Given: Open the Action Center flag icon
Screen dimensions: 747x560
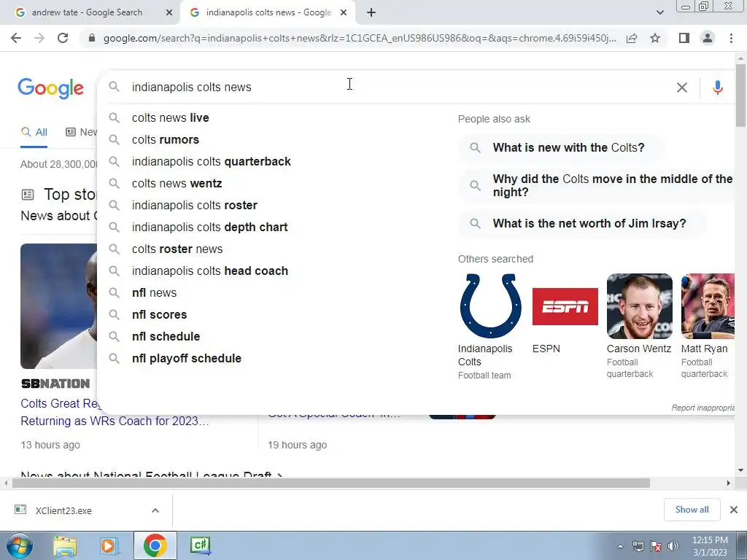Looking at the screenshot, I should coord(656,546).
